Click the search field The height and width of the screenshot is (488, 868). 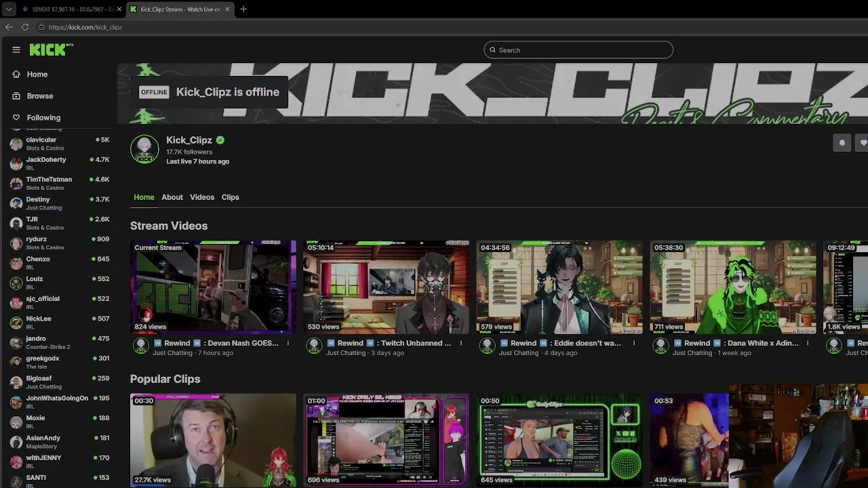click(x=578, y=49)
